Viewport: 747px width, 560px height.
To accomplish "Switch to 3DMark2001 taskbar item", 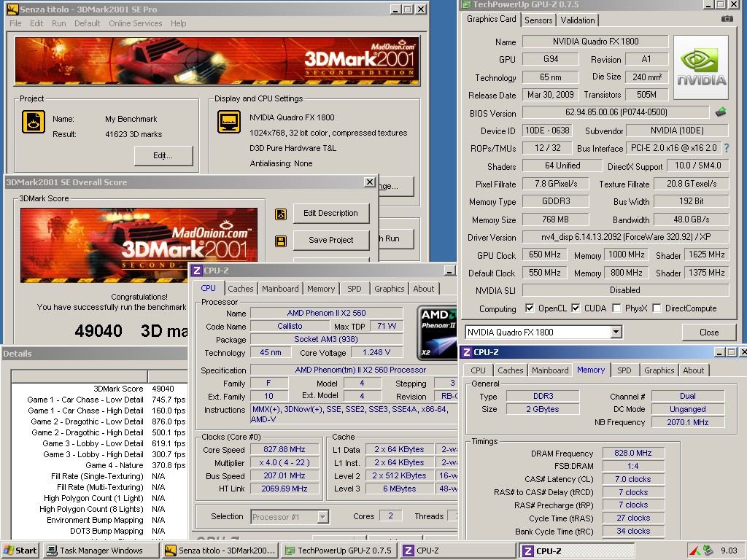I will coord(220,551).
